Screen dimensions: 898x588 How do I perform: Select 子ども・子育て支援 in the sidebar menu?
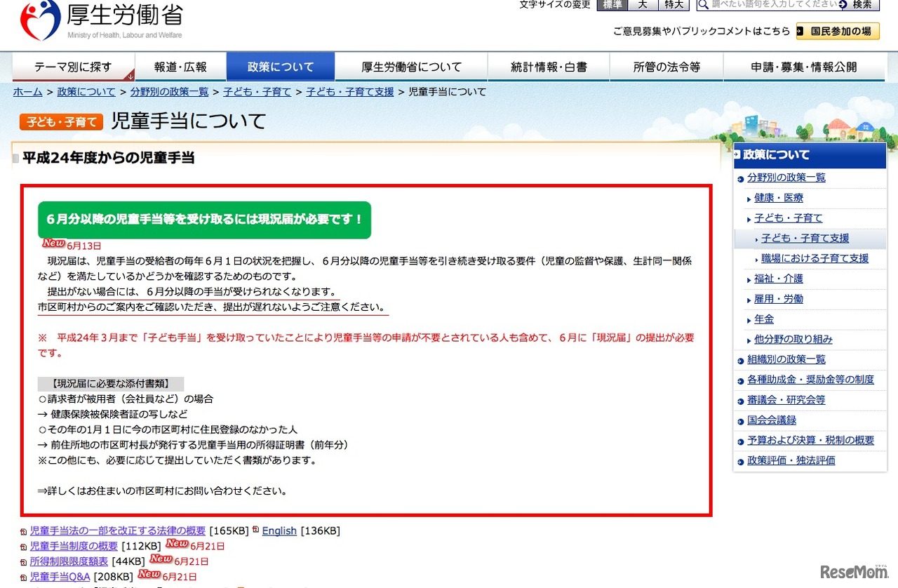coord(805,239)
